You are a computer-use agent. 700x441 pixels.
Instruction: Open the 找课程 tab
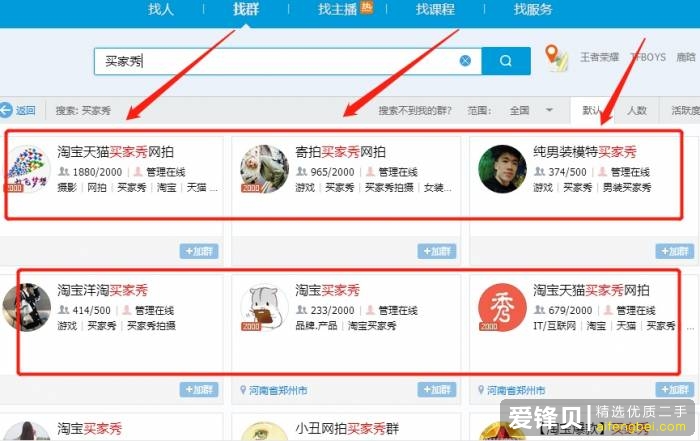coord(435,9)
